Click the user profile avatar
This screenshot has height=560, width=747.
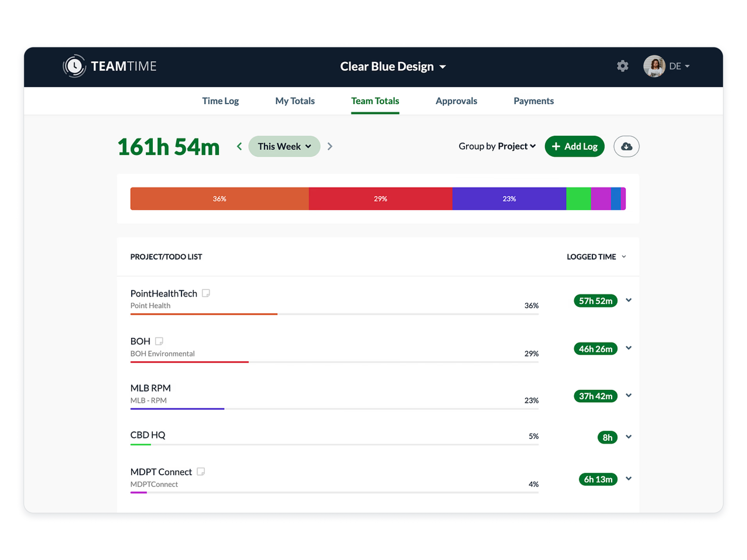(x=654, y=66)
